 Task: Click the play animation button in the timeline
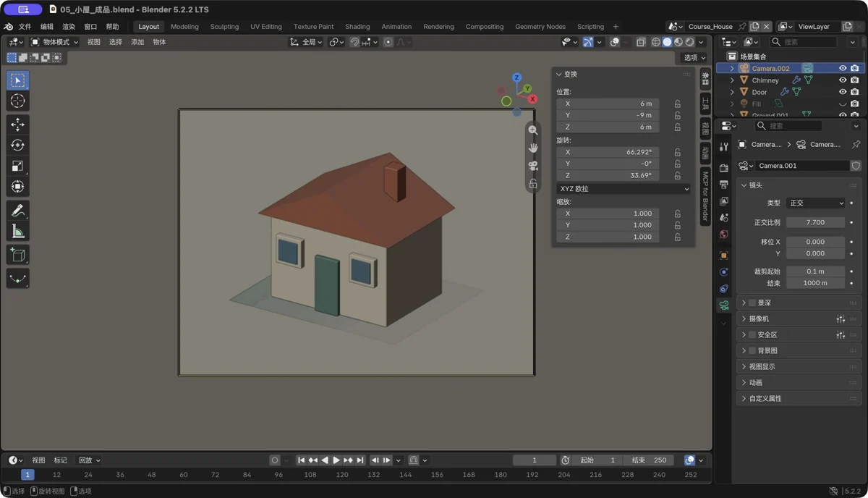click(x=336, y=460)
